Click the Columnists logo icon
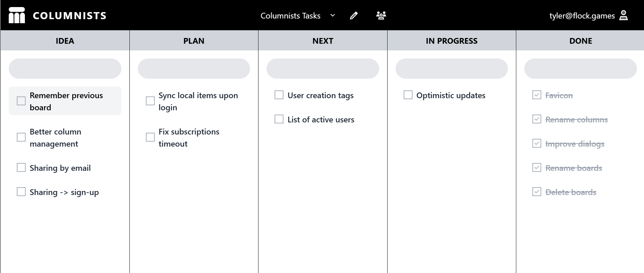This screenshot has height=273, width=644. (16, 15)
